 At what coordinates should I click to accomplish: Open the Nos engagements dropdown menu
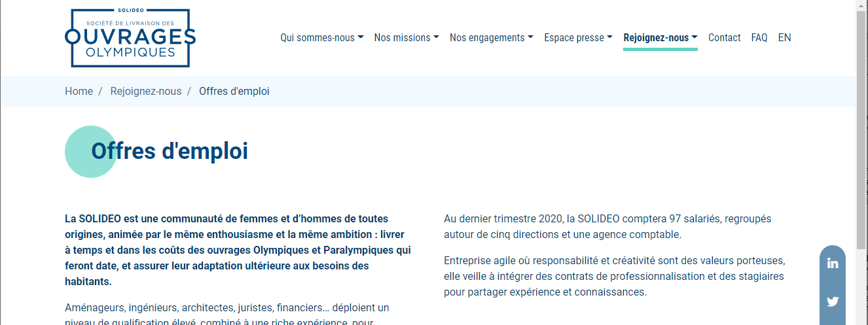point(491,38)
